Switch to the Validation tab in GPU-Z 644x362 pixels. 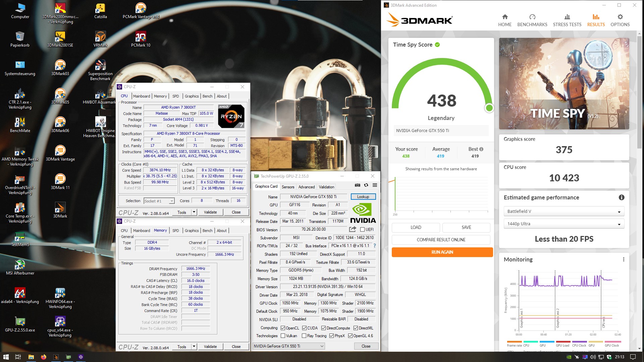pyautogui.click(x=326, y=187)
